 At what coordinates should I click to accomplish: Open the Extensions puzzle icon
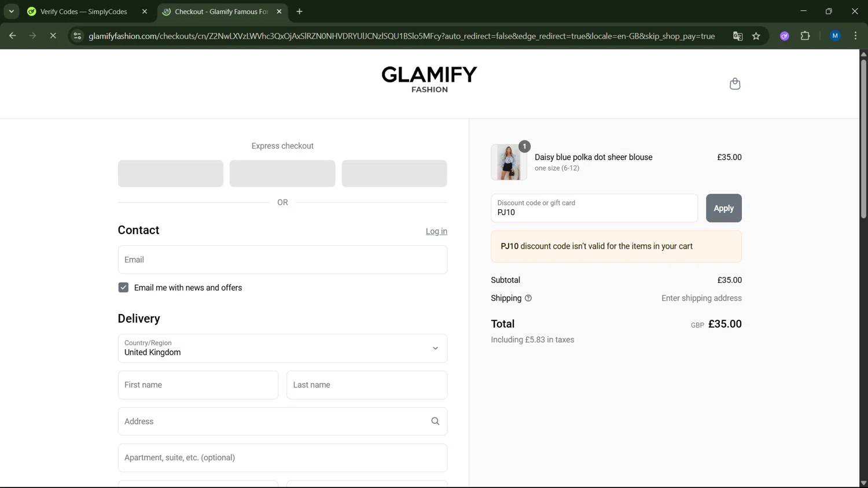pyautogui.click(x=805, y=36)
